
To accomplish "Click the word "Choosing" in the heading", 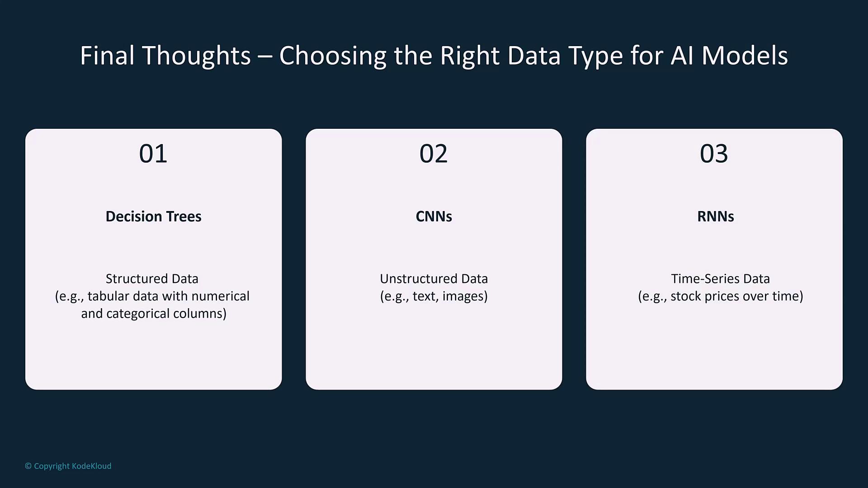I will pos(333,56).
